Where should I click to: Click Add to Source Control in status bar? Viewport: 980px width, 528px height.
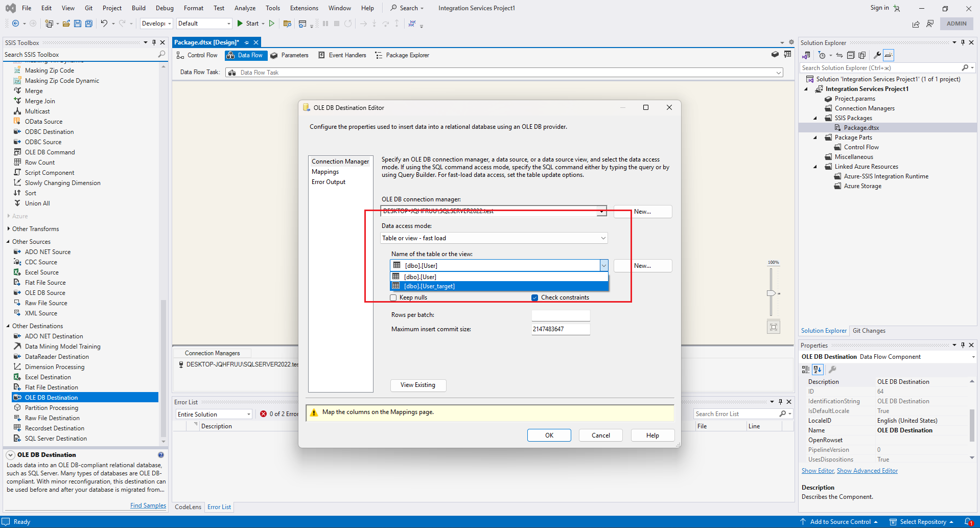point(839,522)
